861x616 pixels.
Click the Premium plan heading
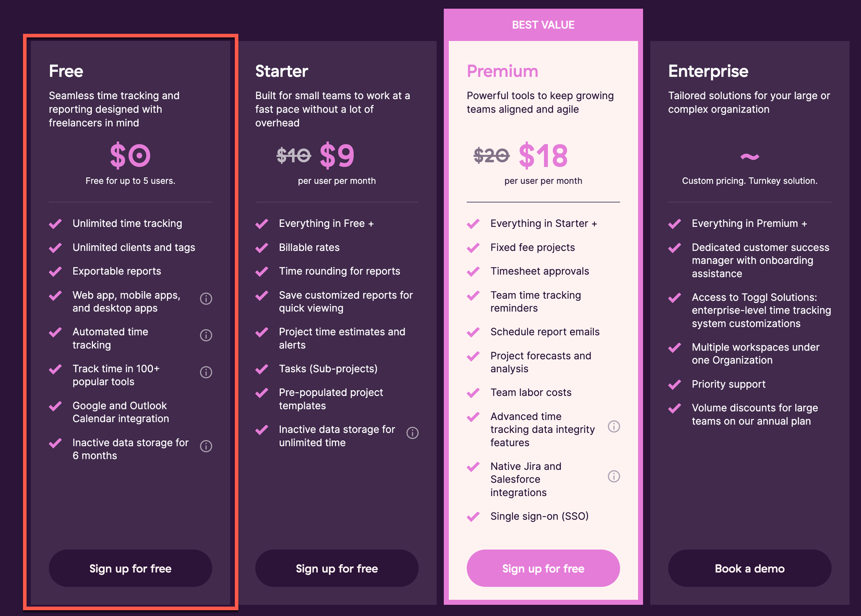tap(503, 71)
